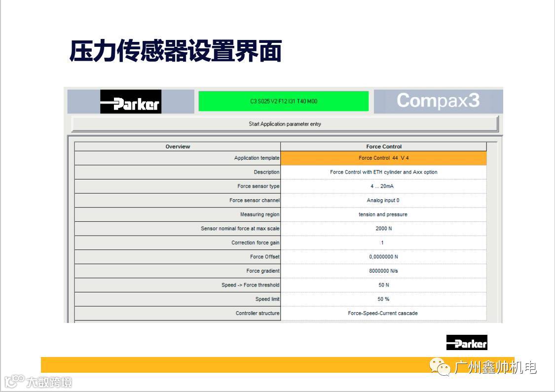Click the Description row label
This screenshot has width=555, height=392.
(266, 172)
